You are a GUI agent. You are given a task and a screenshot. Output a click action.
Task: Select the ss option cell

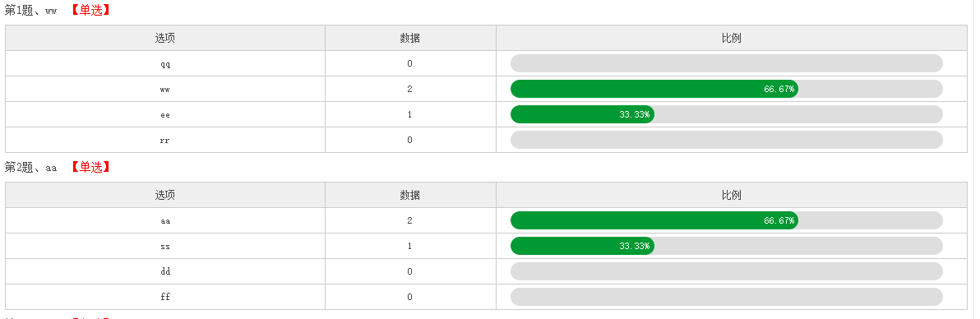165,246
